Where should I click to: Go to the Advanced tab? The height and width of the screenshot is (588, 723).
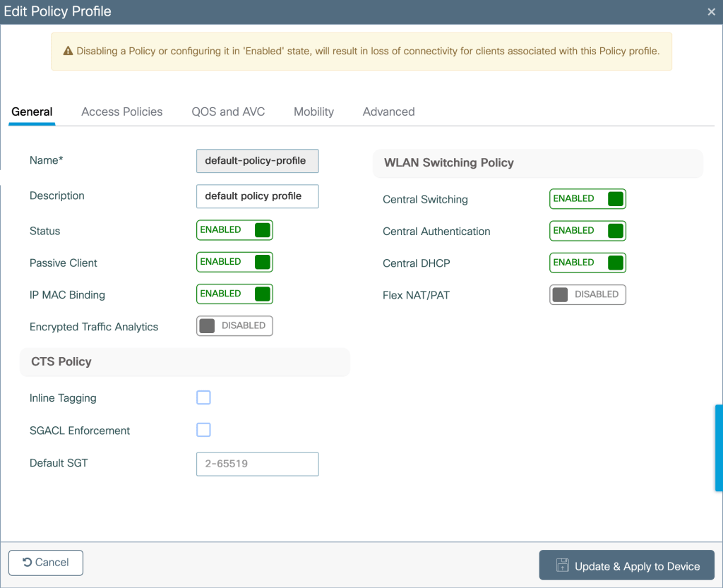(388, 112)
